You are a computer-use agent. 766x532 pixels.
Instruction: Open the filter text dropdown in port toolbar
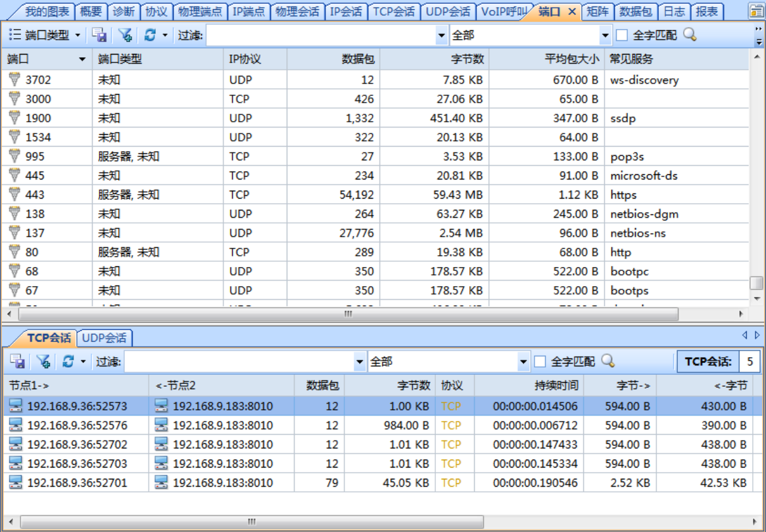442,35
